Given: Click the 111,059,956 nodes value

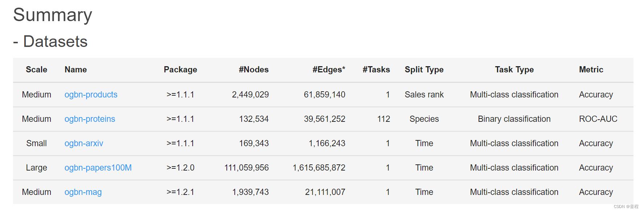Looking at the screenshot, I should tap(246, 168).
